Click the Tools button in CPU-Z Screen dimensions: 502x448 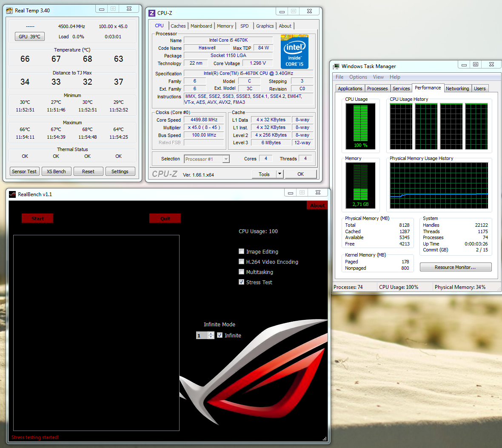pos(264,174)
